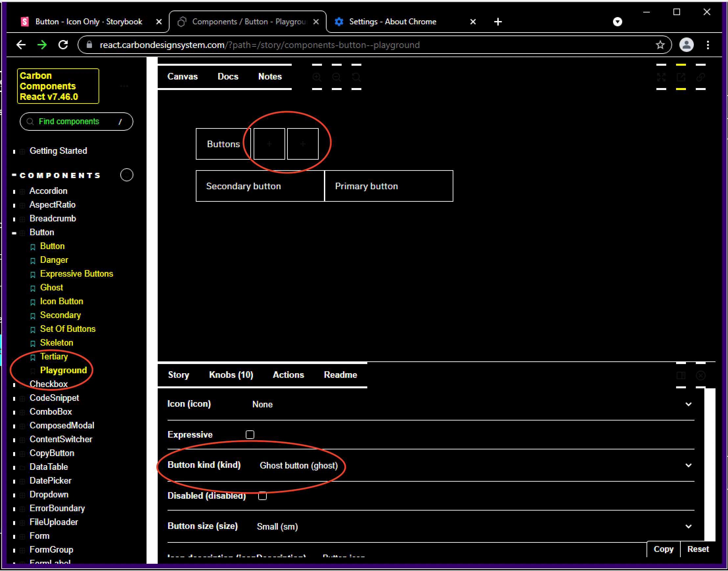Open the Knobs (10) tab
The width and height of the screenshot is (728, 571).
tap(231, 375)
